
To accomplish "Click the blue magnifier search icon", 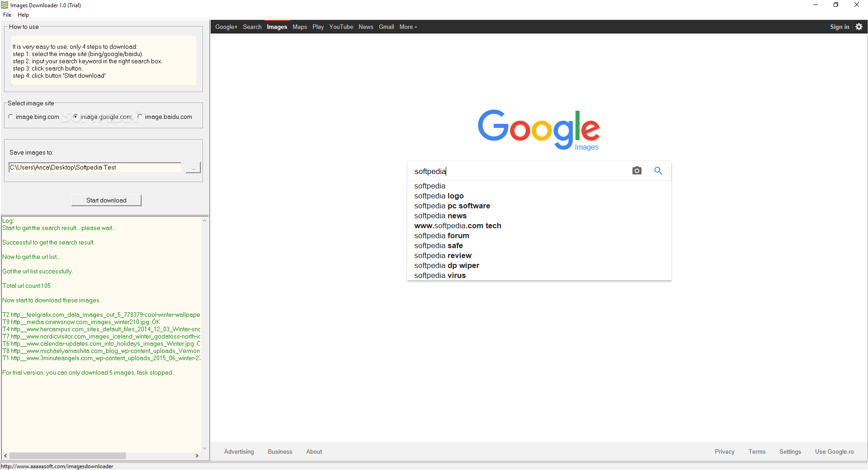I will coord(658,170).
